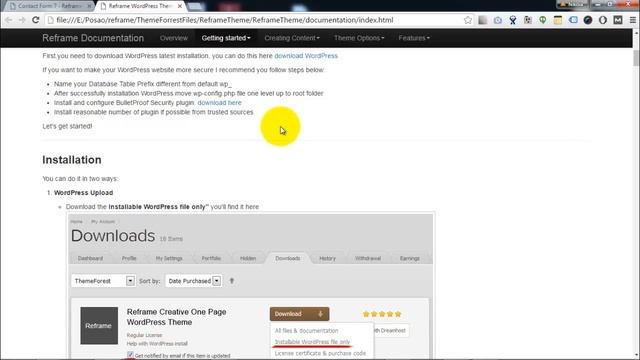Expand the Creating Content dropdown menu
640x360 pixels.
[292, 38]
